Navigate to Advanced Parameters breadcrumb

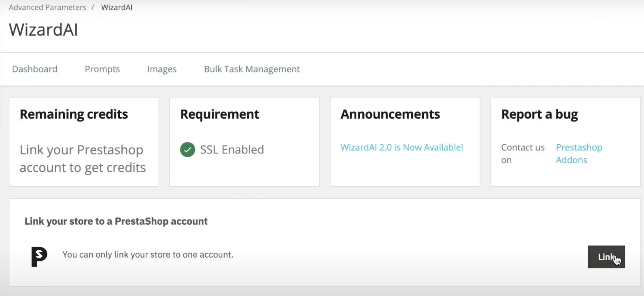coord(47,7)
